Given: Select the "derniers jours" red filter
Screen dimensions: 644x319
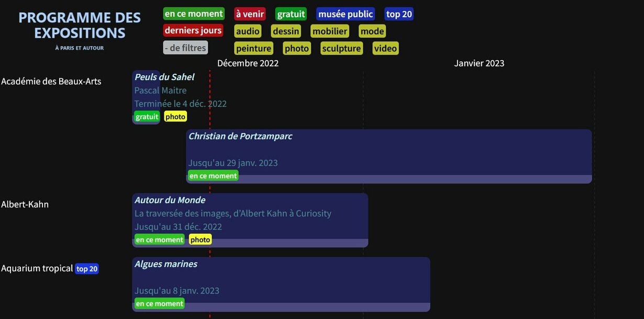Looking at the screenshot, I should [193, 30].
